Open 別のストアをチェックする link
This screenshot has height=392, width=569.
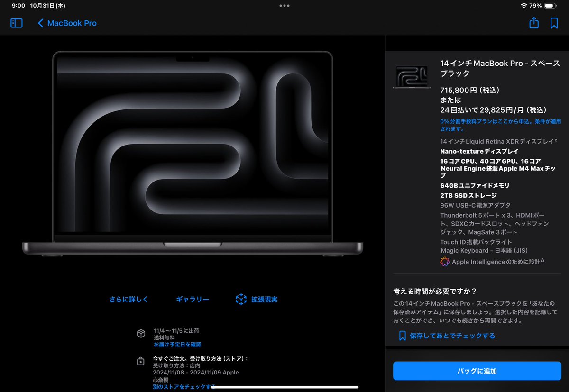(184, 387)
